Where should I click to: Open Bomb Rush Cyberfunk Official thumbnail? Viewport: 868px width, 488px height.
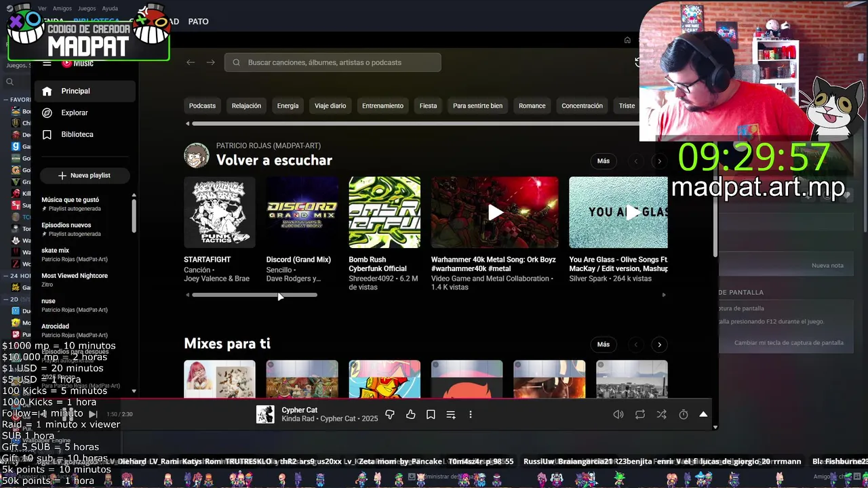click(384, 212)
